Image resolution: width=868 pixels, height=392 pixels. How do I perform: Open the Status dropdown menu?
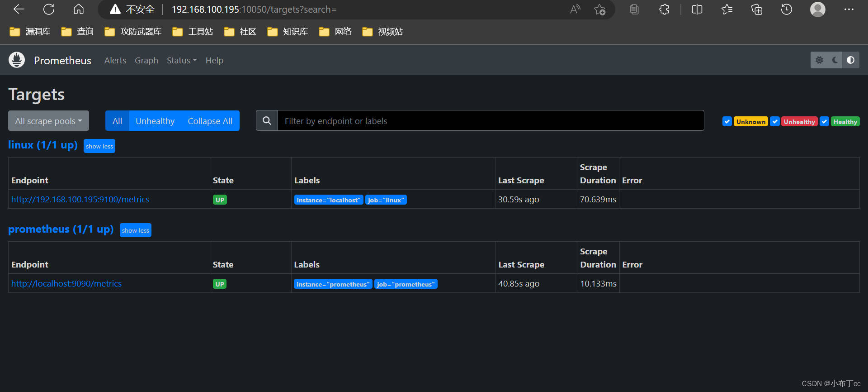pos(182,60)
